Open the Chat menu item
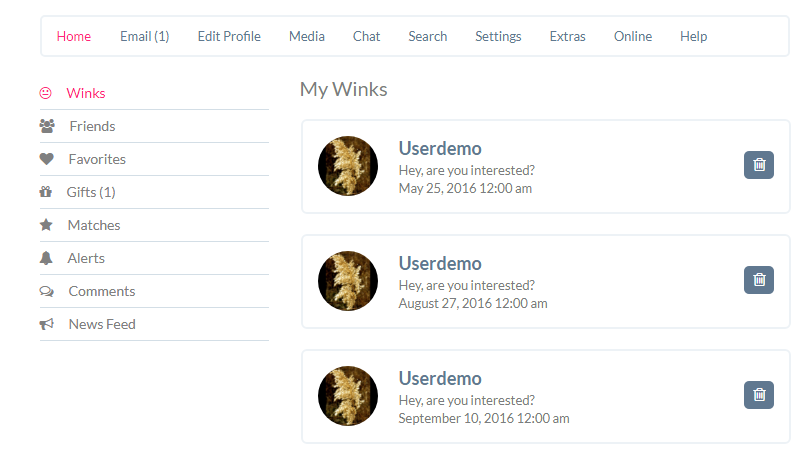This screenshot has width=810, height=470. pyautogui.click(x=366, y=36)
